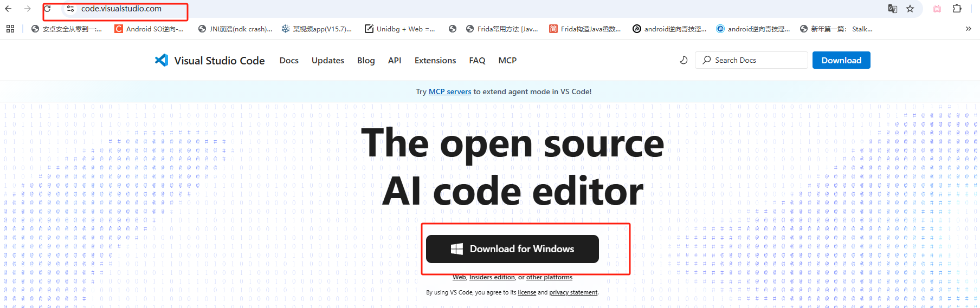
Task: Open the Android SO逆向 bookmark
Action: coord(149,29)
